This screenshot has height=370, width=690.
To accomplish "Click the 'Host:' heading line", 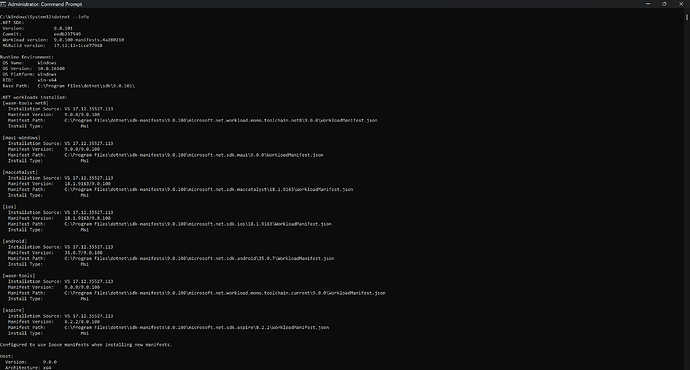I will (x=7, y=356).
